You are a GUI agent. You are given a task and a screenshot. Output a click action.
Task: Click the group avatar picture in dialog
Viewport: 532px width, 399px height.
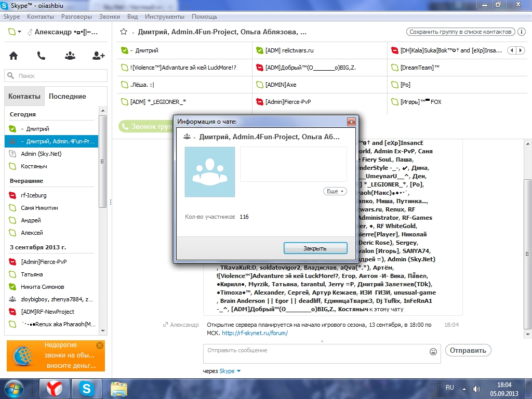(210, 171)
